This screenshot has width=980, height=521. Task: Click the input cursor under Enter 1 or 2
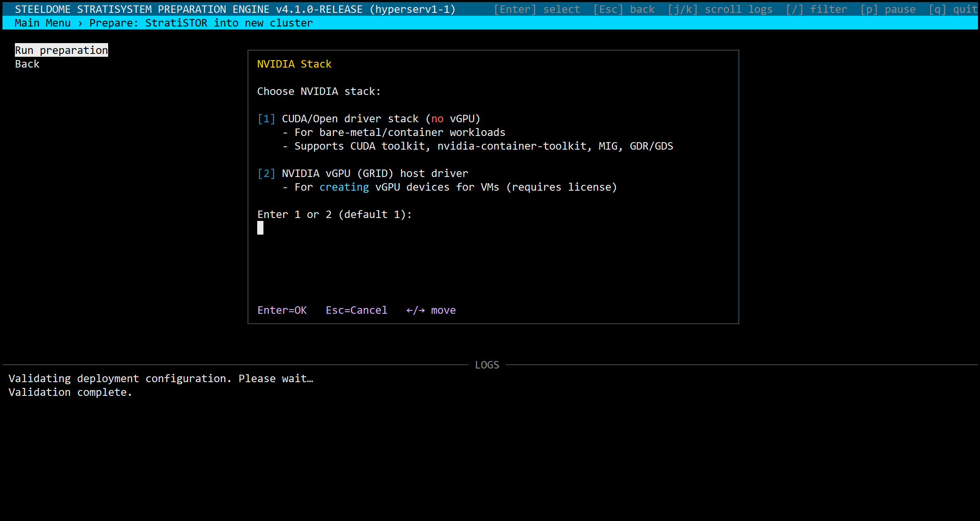pos(260,228)
